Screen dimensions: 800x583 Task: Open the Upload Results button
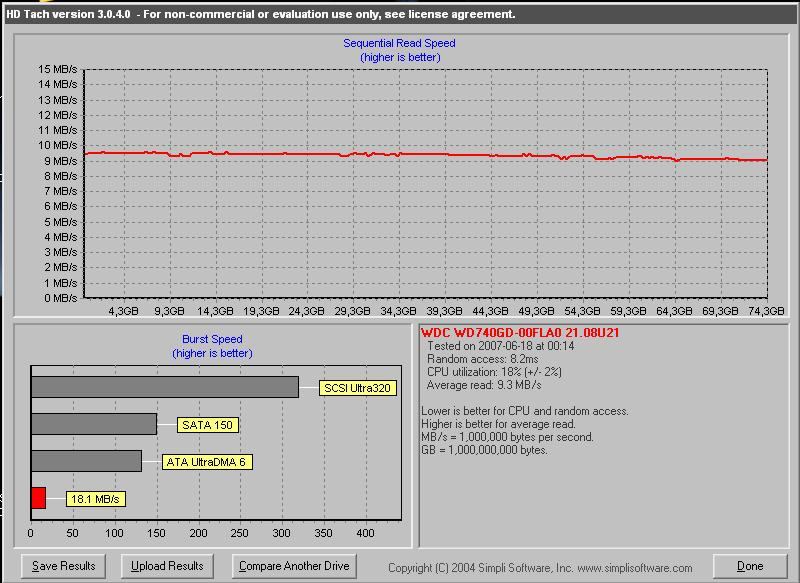point(167,566)
